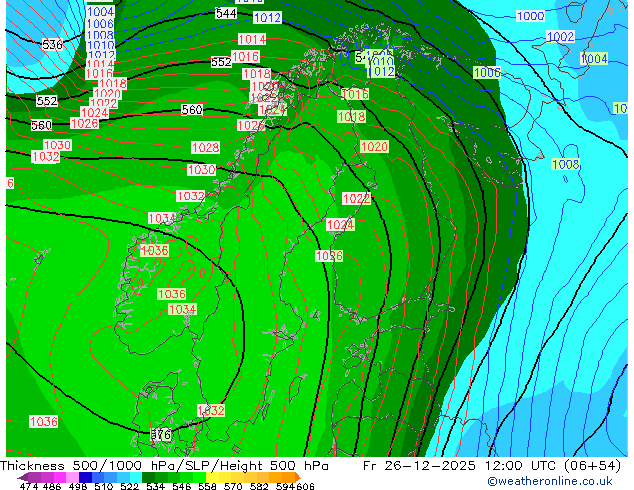Click the black '576' height contour label
The image size is (634, 490).
point(161,435)
